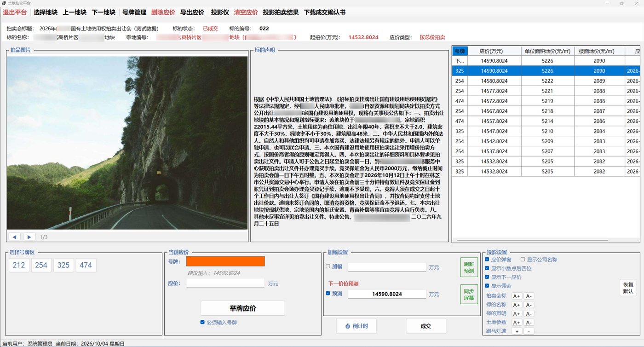The height and width of the screenshot is (347, 644).
Task: Click the 加幅 amount input field
Action: (x=387, y=267)
